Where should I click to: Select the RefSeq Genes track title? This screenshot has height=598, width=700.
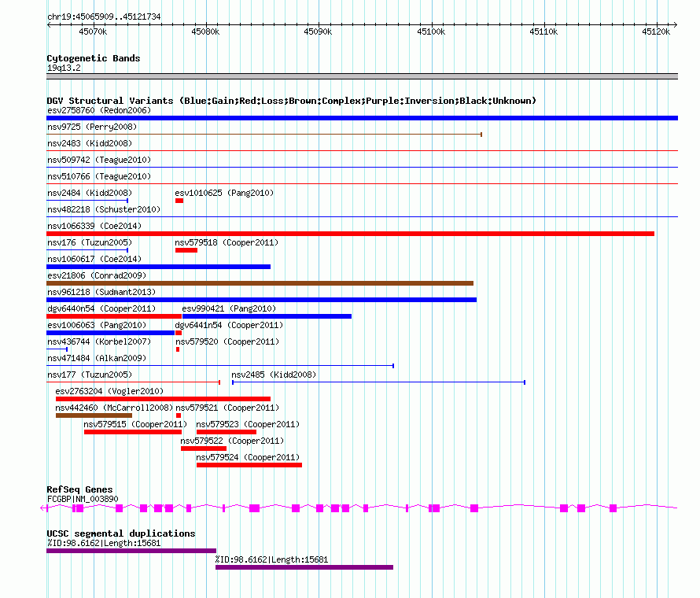click(79, 489)
